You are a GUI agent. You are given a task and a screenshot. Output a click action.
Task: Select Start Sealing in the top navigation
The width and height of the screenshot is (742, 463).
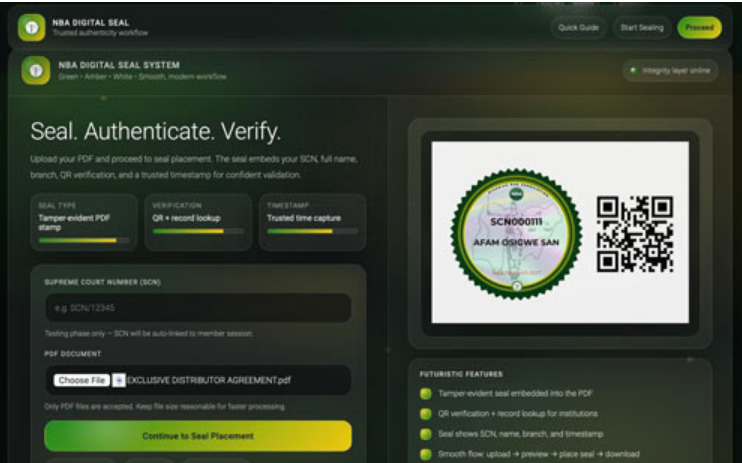pos(641,27)
